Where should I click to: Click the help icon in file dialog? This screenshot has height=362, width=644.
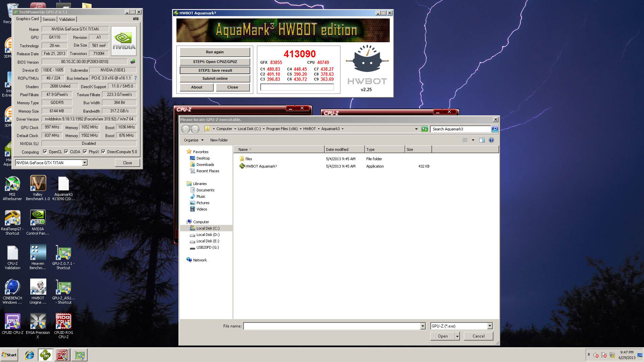(491, 140)
